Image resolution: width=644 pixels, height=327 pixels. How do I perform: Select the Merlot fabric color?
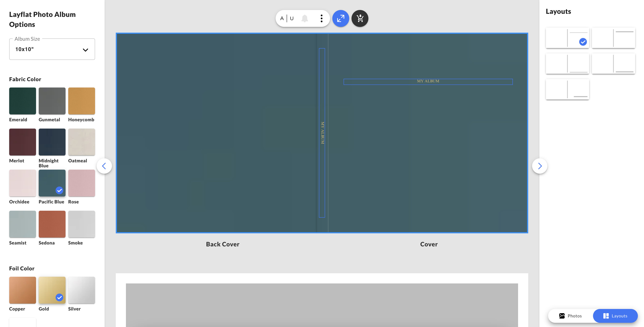click(x=22, y=142)
